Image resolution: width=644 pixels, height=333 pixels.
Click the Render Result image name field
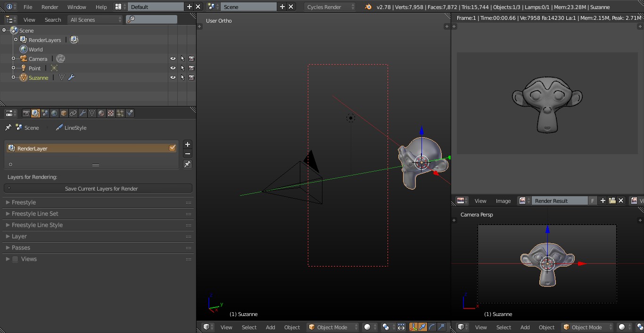(x=560, y=200)
